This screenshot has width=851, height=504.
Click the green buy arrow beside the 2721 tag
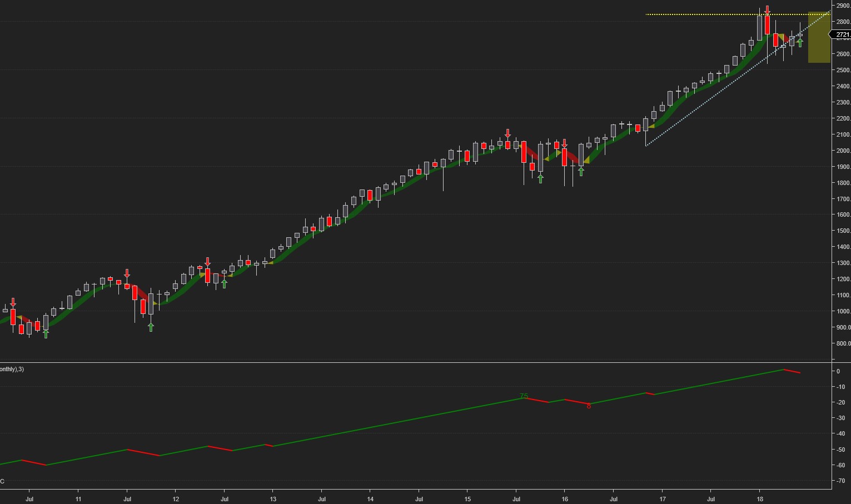click(x=800, y=43)
